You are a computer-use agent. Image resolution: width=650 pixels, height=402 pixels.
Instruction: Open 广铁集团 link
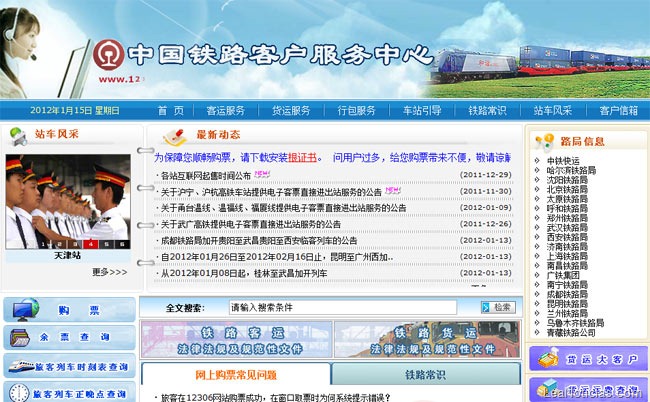pyautogui.click(x=563, y=275)
